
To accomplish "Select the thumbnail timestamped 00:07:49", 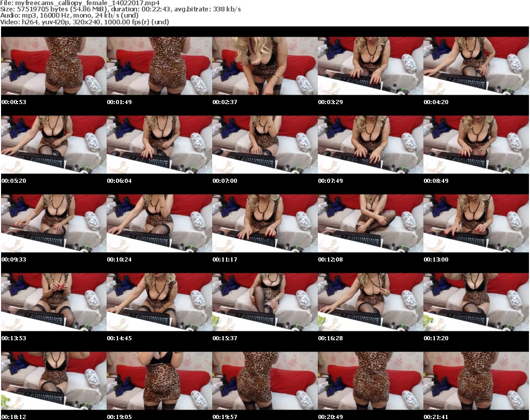I will [x=371, y=144].
